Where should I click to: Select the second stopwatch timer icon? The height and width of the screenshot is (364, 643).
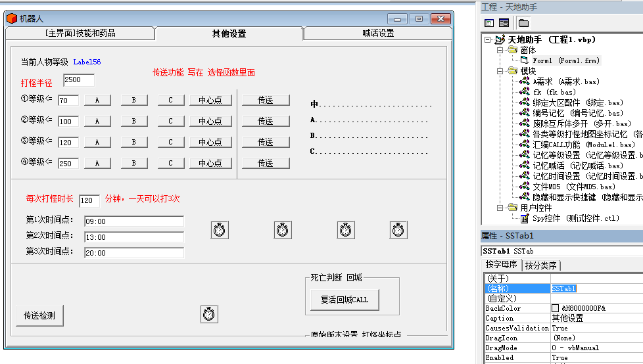[x=283, y=230]
